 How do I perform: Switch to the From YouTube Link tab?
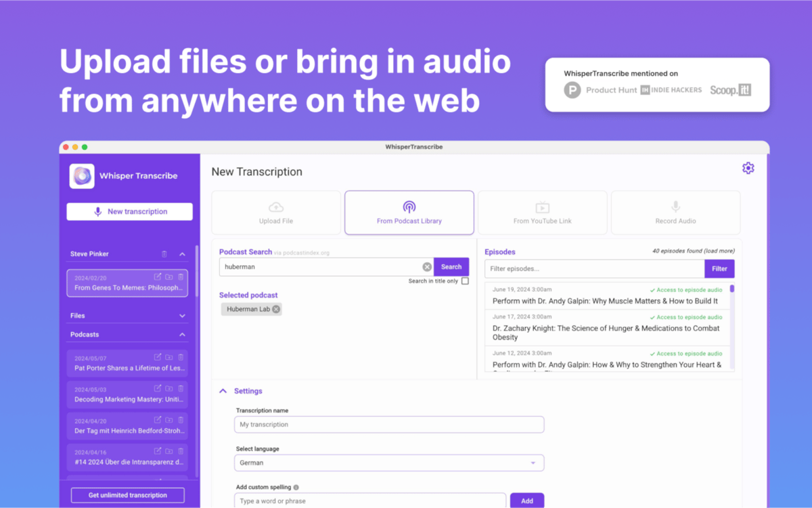tap(542, 213)
